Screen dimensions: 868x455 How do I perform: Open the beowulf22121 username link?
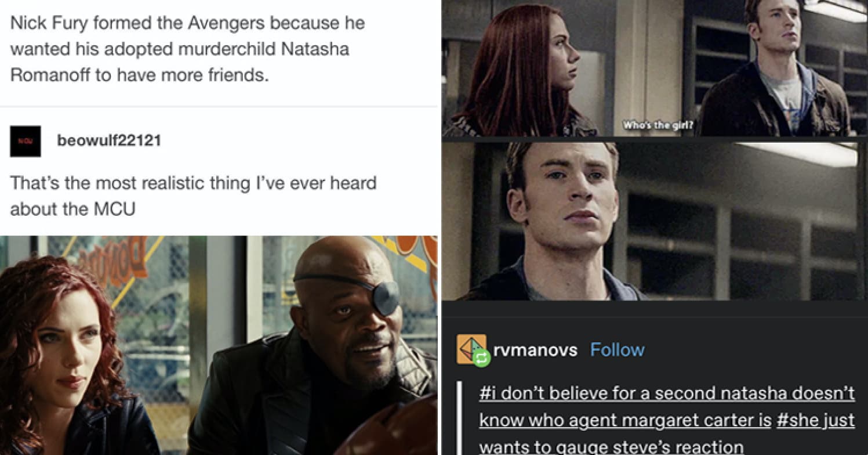pyautogui.click(x=109, y=140)
